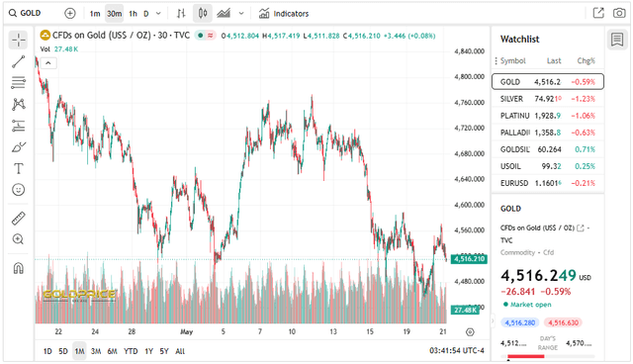Set the date range to 1Y
Screen dimensions: 633x364
pyautogui.click(x=149, y=351)
